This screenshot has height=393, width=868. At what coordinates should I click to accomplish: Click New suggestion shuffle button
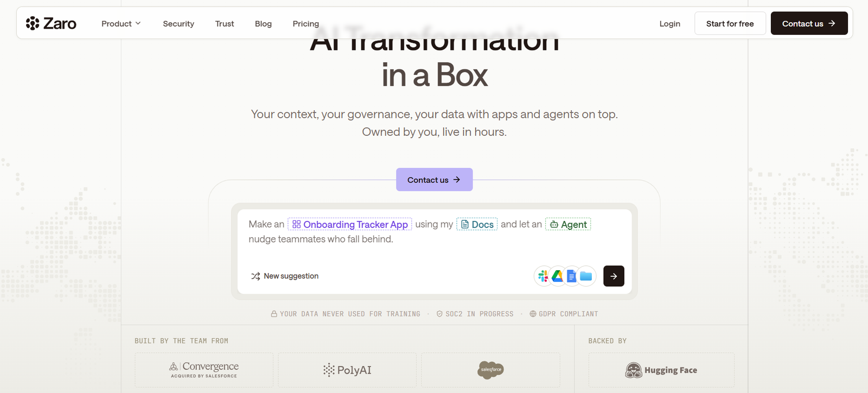point(285,276)
